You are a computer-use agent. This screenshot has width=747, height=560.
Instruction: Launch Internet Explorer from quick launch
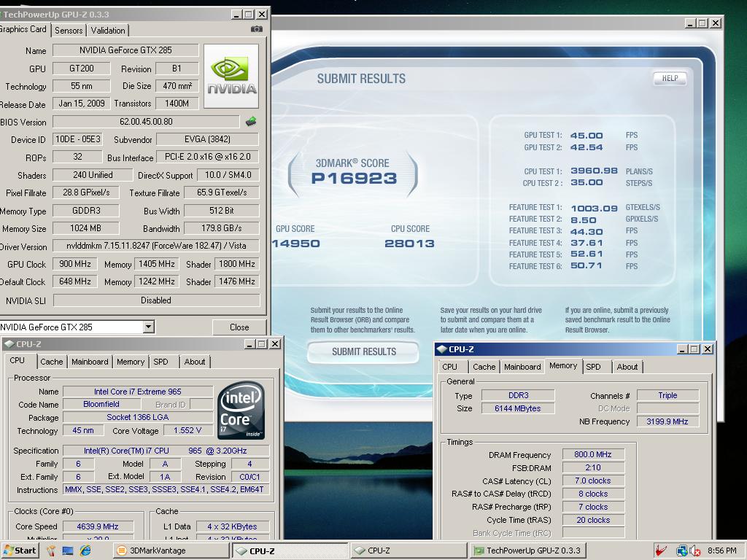pos(85,551)
